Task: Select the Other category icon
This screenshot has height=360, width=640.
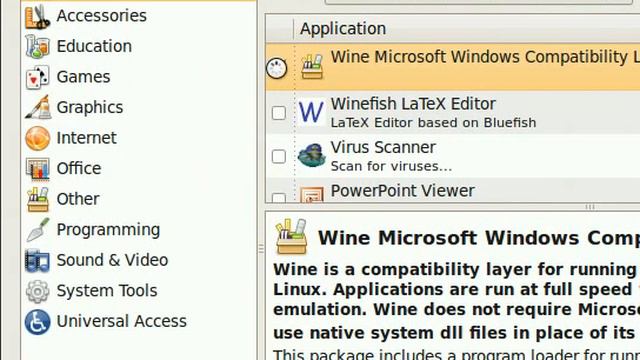Action: (x=38, y=199)
